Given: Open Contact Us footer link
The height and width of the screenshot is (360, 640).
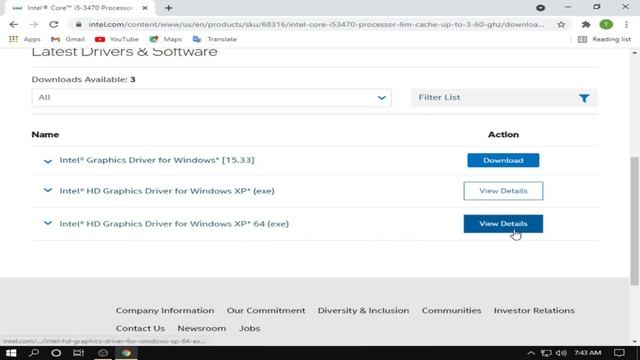Looking at the screenshot, I should click(140, 328).
